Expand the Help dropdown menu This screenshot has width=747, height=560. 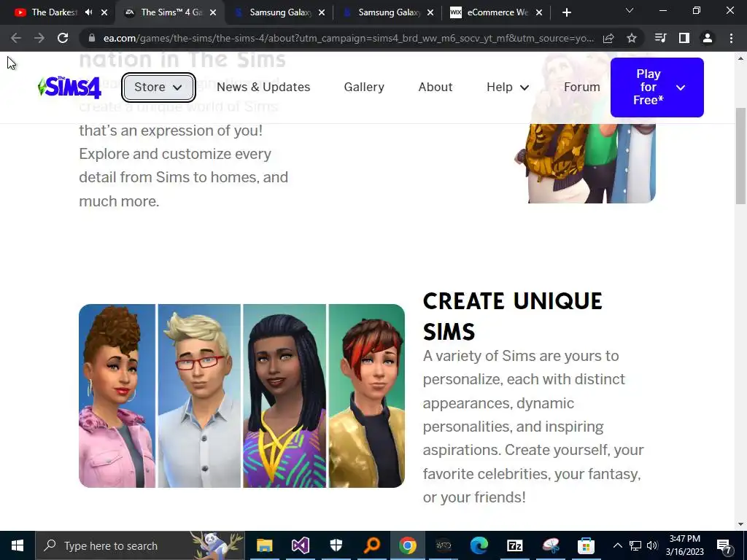(508, 87)
